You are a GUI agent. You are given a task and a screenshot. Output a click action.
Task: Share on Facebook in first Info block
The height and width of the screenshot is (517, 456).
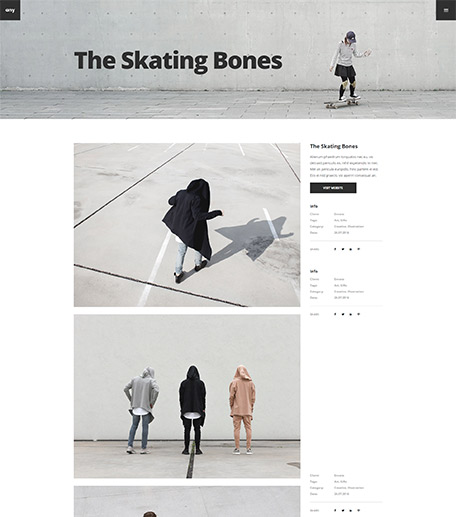click(335, 249)
